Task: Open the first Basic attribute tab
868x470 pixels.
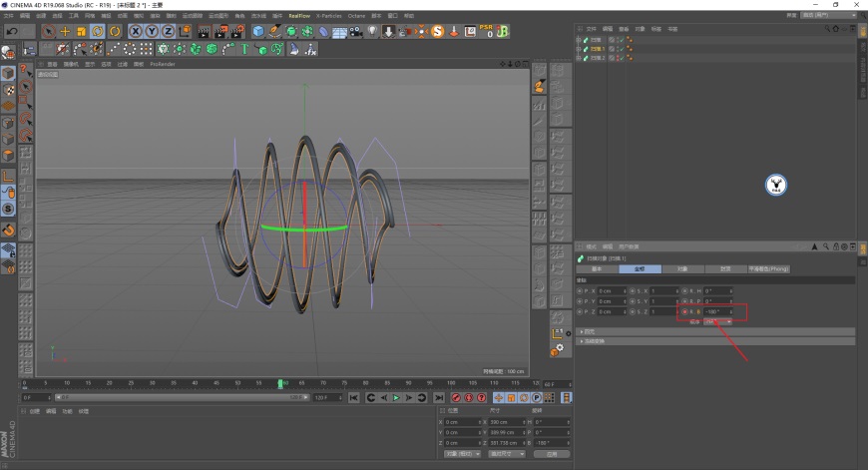Action: pyautogui.click(x=597, y=269)
